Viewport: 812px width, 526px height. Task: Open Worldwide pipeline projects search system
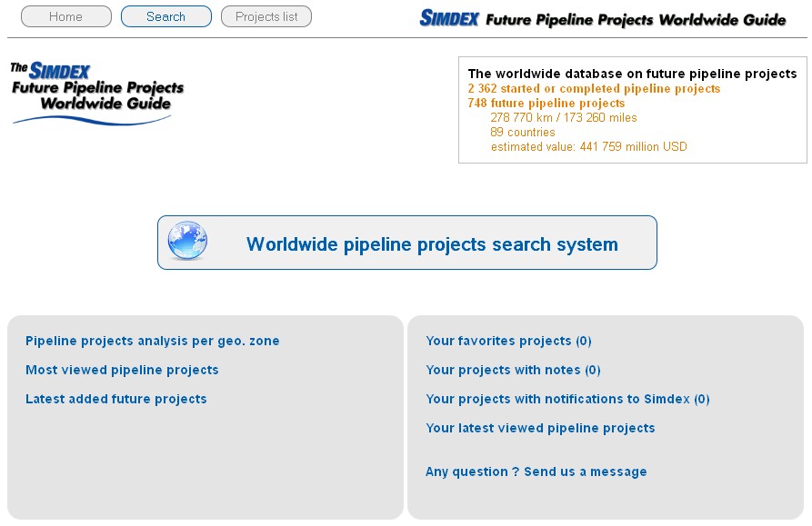(407, 243)
